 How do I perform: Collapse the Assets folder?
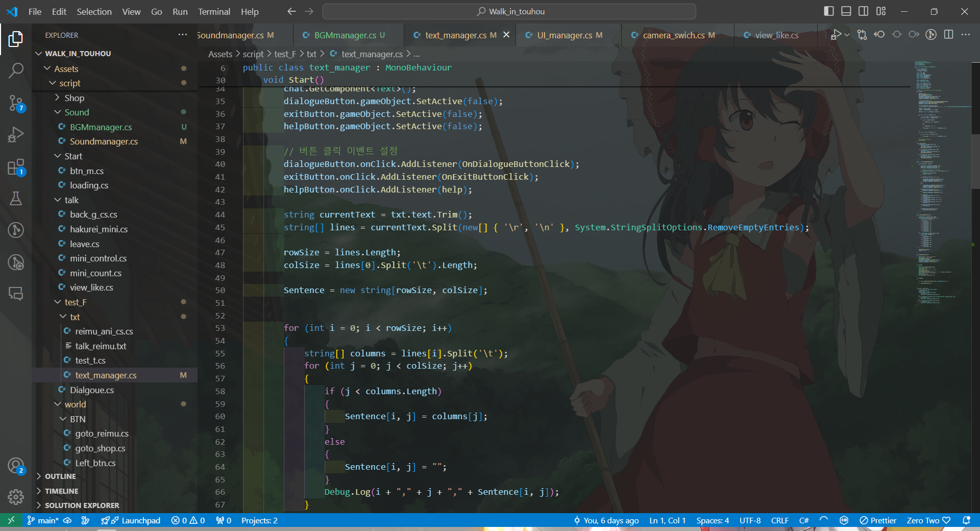coord(115,68)
